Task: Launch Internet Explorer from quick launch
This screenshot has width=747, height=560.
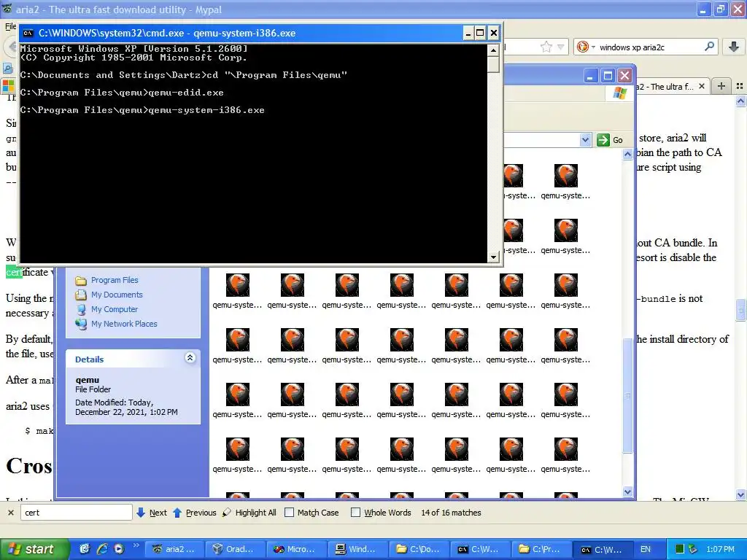Action: (101, 549)
